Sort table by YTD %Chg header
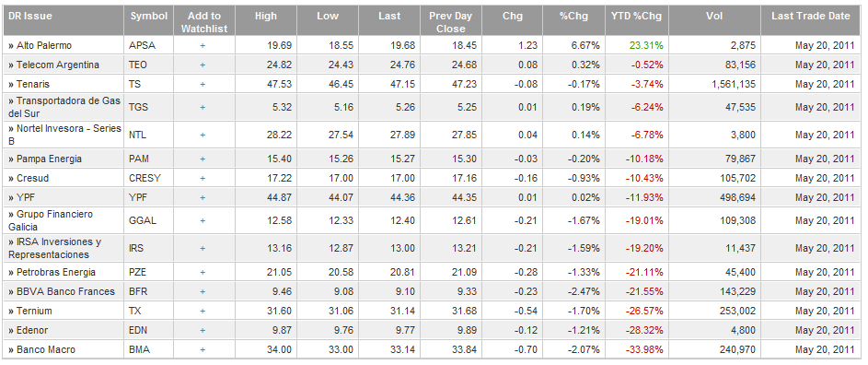868x365 pixels. 636,16
